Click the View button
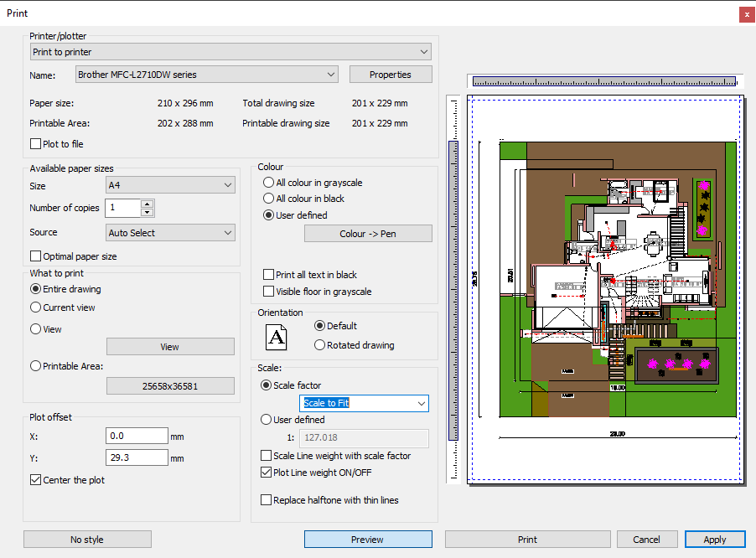The image size is (756, 558). (x=170, y=347)
